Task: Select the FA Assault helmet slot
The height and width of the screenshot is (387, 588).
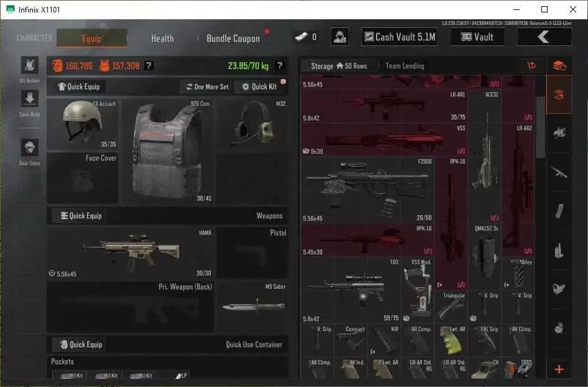Action: tap(83, 124)
